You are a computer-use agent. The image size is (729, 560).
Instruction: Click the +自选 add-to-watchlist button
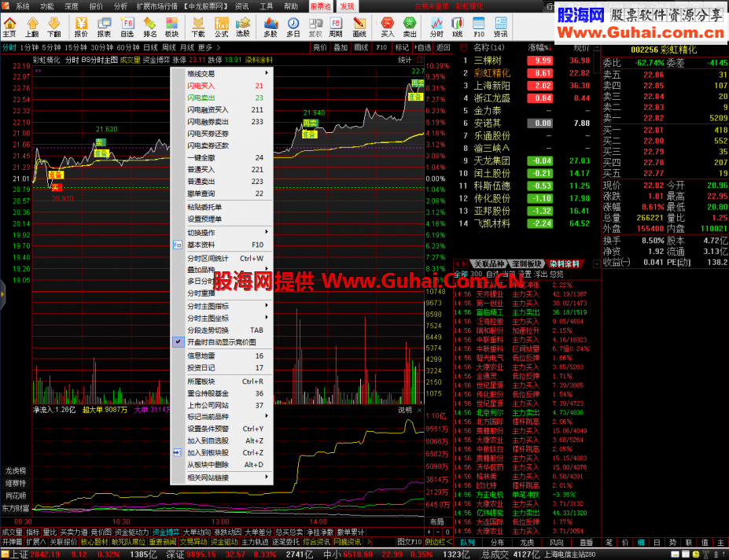[x=422, y=47]
